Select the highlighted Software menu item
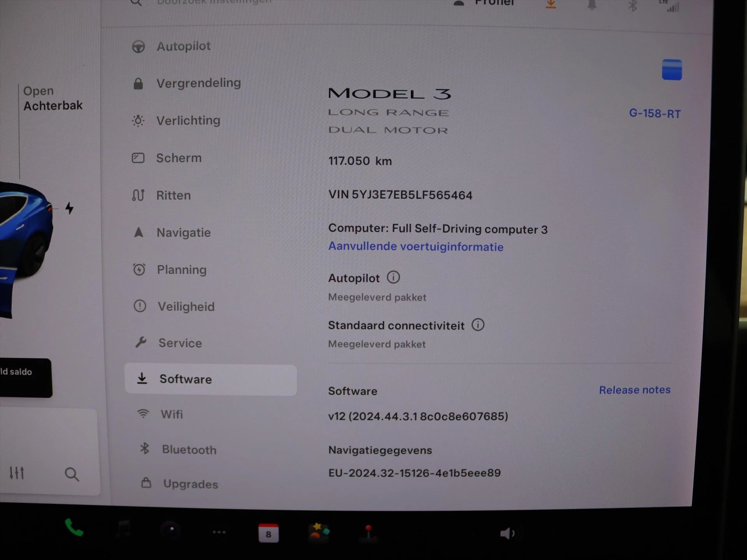 [210, 380]
